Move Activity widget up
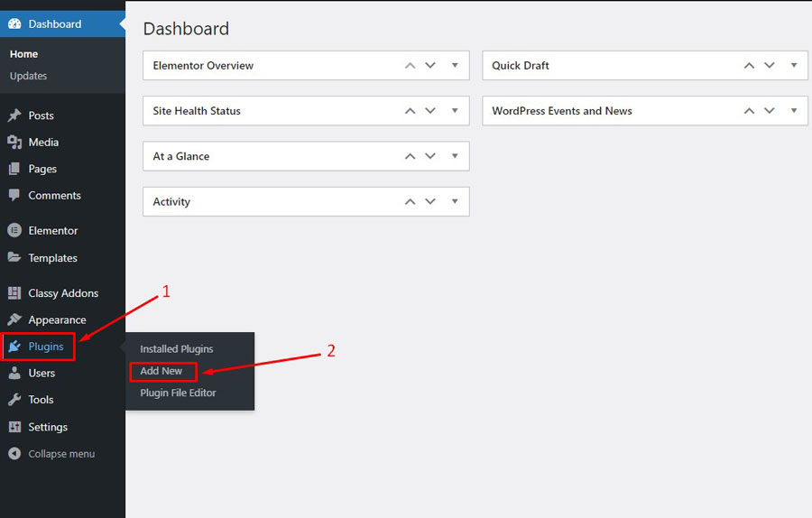 411,201
